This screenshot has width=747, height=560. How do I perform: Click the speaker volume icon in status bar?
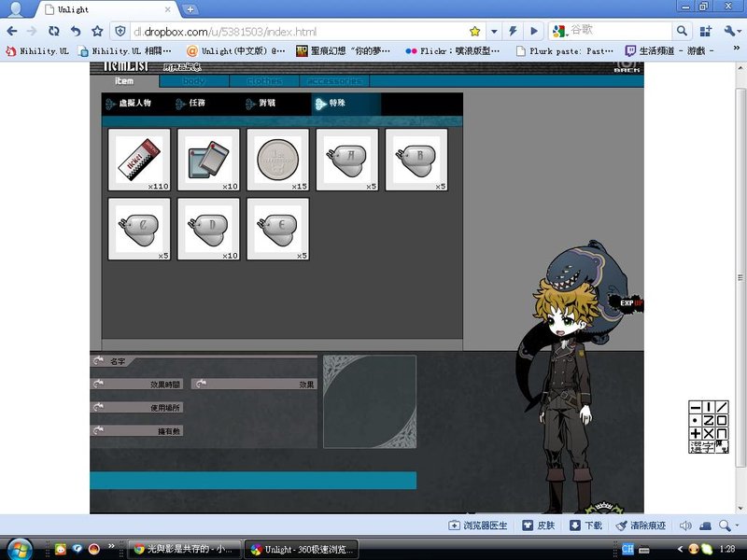tap(685, 525)
